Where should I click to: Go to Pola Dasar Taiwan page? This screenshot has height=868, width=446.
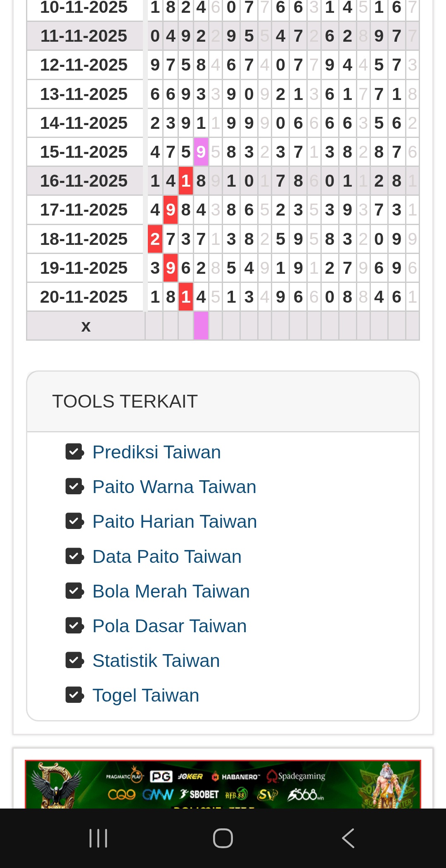click(x=169, y=626)
